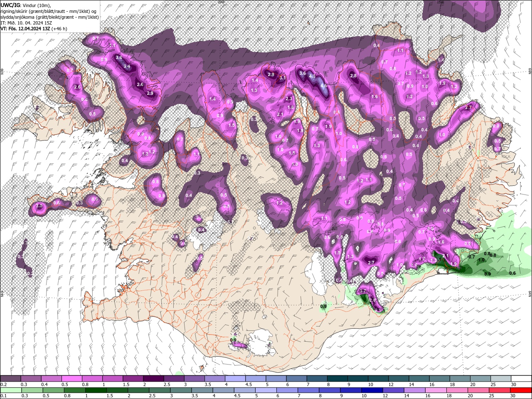Viewport: 532px width, 399px height.
Task: Select the darkest green swatch labeled 1 in the rain scale
Action: pyautogui.click(x=96, y=390)
